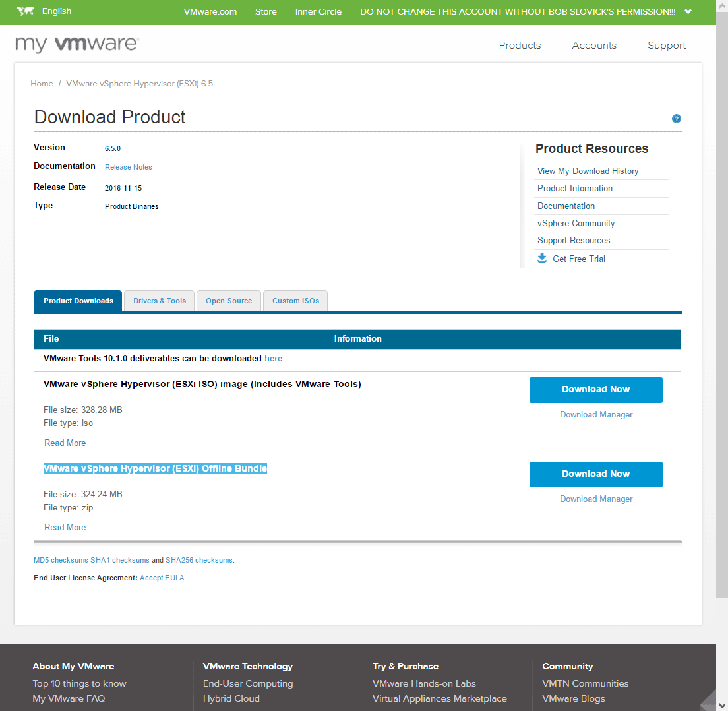The height and width of the screenshot is (711, 728).
Task: Open Download Manager for ESXi ISO image
Action: (595, 415)
